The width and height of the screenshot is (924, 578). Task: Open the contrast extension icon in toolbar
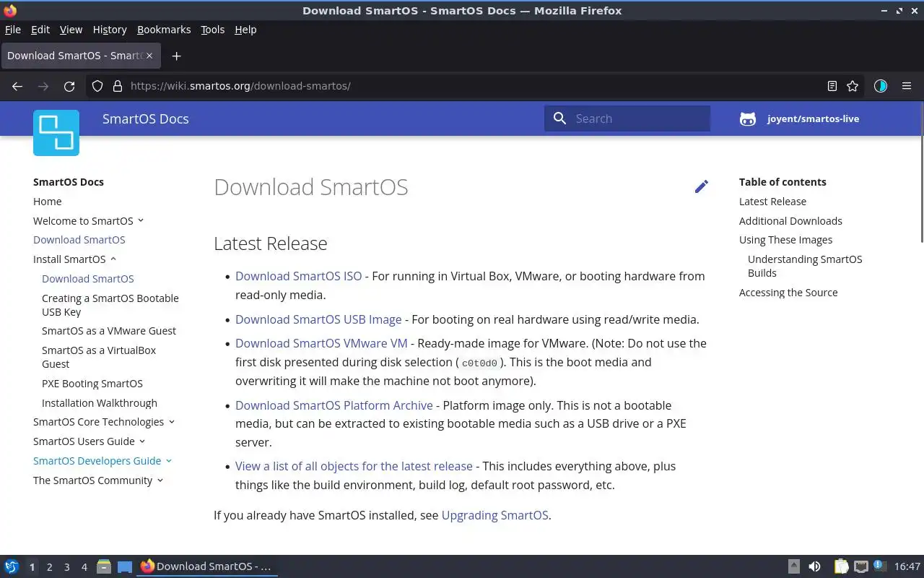tap(880, 86)
